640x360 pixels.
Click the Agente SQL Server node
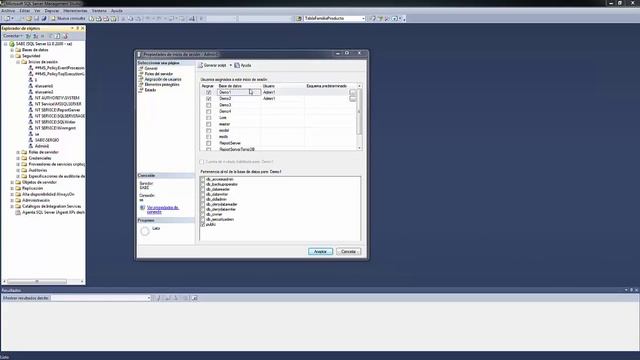coord(53,213)
